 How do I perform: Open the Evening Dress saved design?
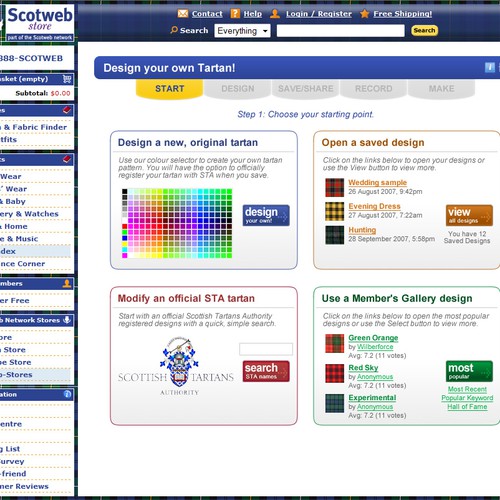[374, 206]
